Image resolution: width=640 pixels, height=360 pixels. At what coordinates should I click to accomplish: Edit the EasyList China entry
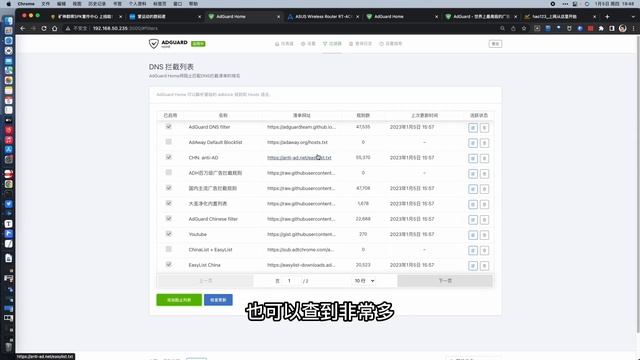pos(473,266)
